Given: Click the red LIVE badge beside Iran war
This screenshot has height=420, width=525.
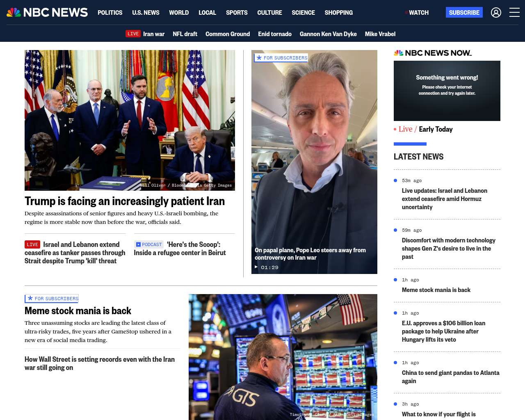Looking at the screenshot, I should point(133,34).
